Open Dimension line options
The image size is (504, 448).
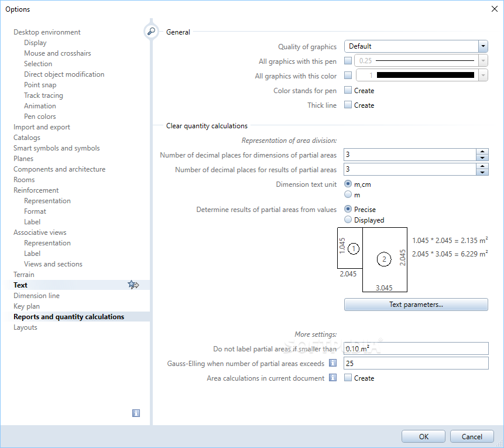pyautogui.click(x=36, y=296)
